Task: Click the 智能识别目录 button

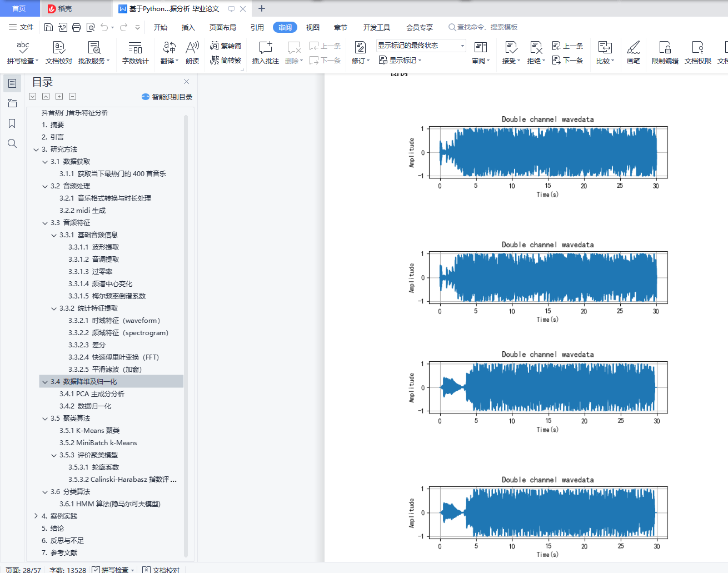Action: (167, 97)
